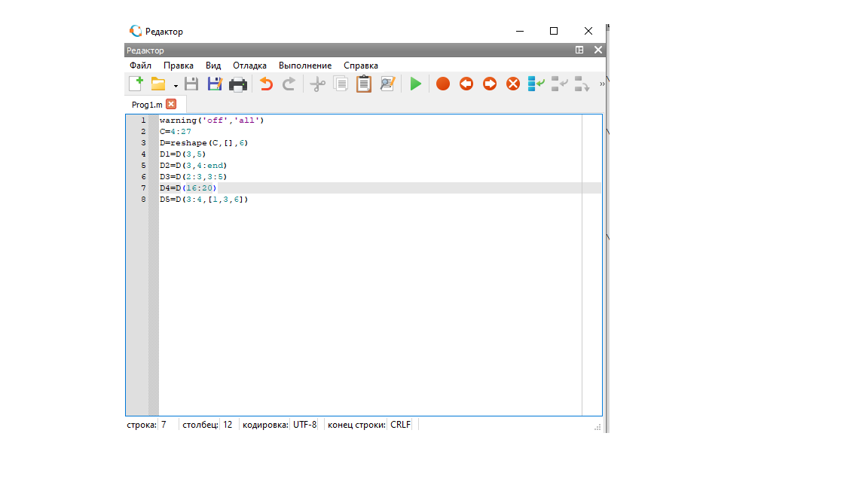Jump to the next breakpoint
The width and height of the screenshot is (868, 488).
click(490, 84)
